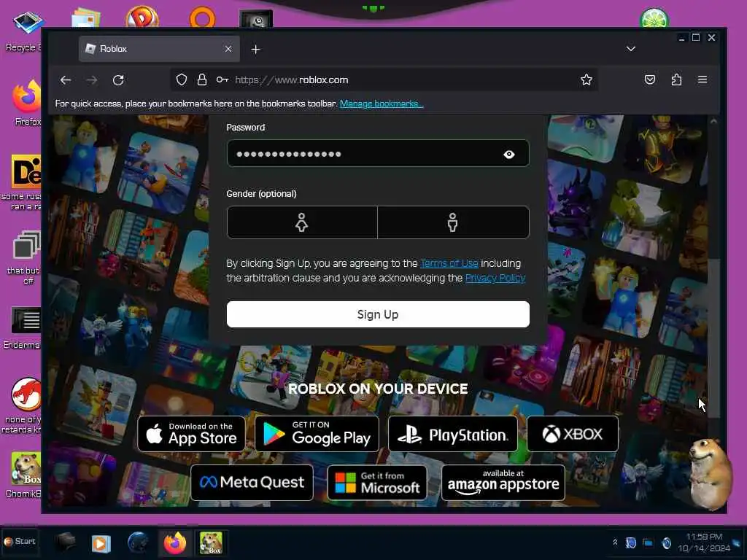Reload the Roblox page

tap(118, 80)
